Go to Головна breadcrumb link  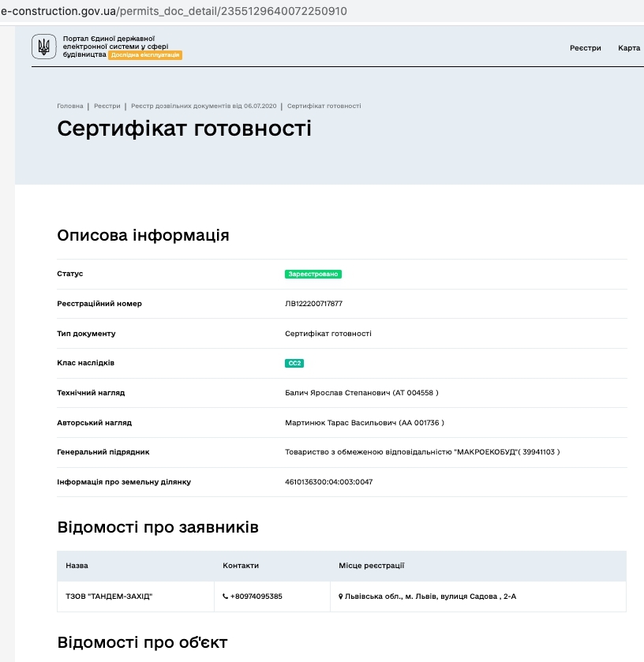tap(70, 106)
